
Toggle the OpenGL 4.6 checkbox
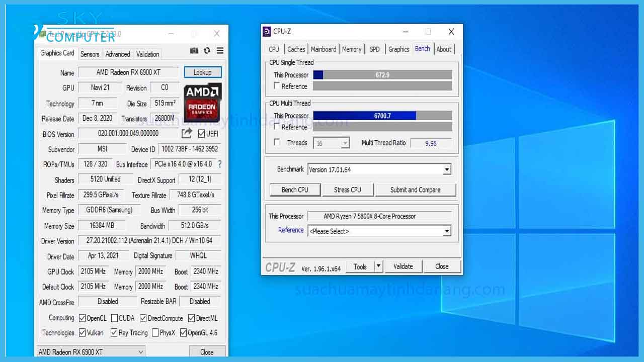point(183,332)
